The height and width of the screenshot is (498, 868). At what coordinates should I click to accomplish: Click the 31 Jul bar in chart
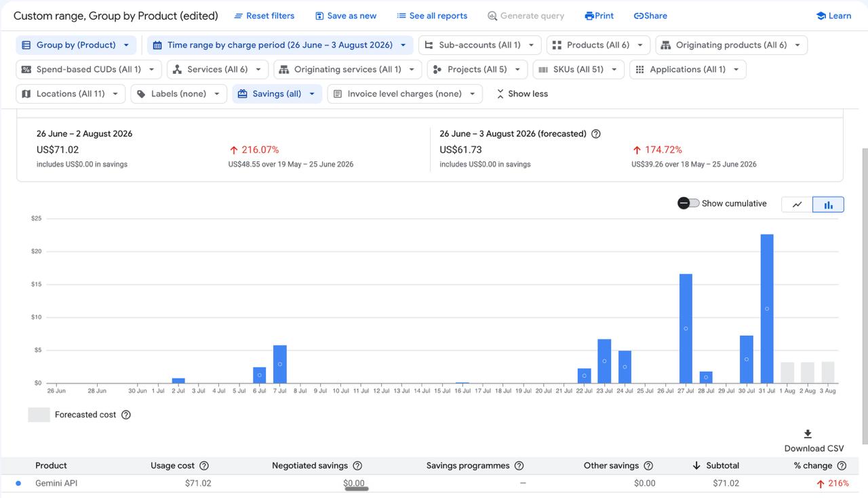pos(767,308)
